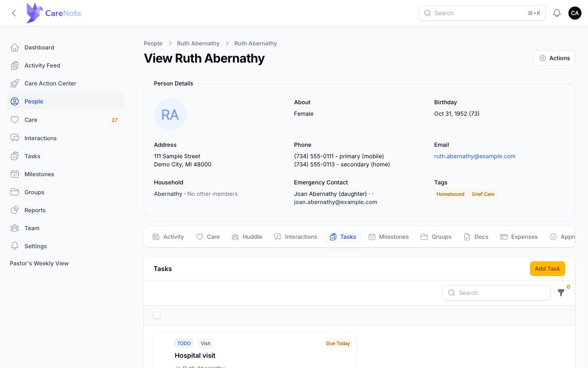Open Team in the sidebar
The height and width of the screenshot is (368, 588).
(65, 228)
